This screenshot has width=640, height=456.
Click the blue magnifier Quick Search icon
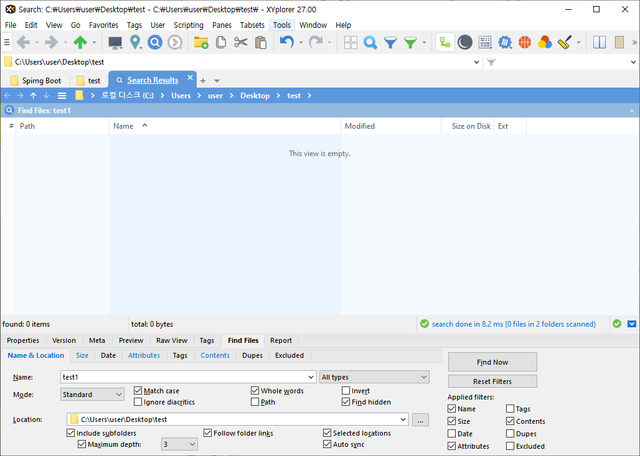pyautogui.click(x=370, y=42)
